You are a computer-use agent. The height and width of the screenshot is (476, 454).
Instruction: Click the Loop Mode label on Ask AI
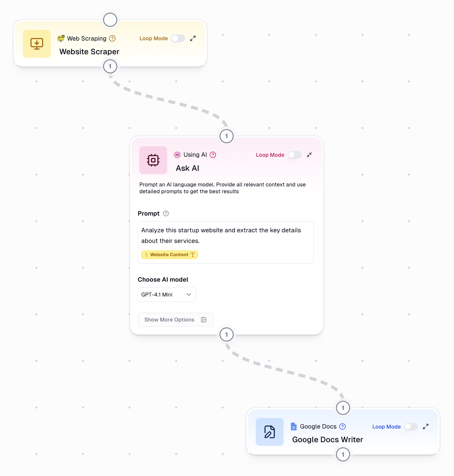point(270,155)
